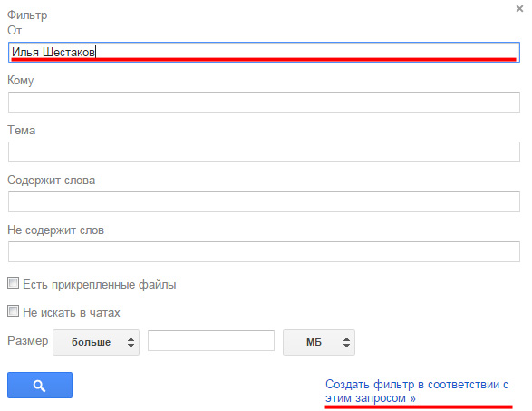
Task: Click the size value input box
Action: tap(211, 341)
